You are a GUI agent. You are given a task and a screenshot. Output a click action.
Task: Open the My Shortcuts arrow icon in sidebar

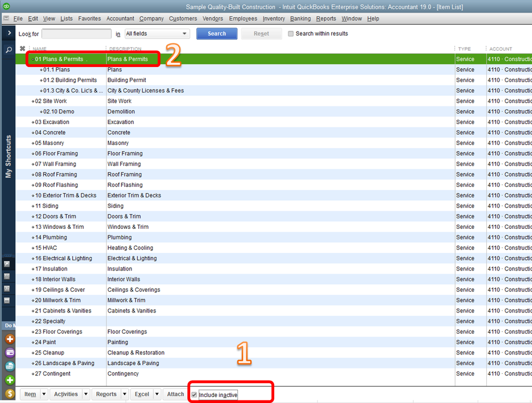(x=7, y=264)
